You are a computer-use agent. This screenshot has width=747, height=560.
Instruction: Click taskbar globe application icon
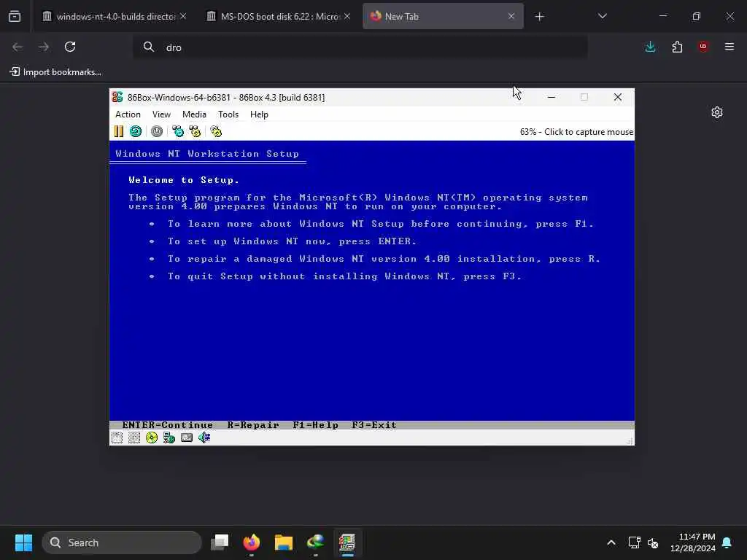pyautogui.click(x=315, y=542)
